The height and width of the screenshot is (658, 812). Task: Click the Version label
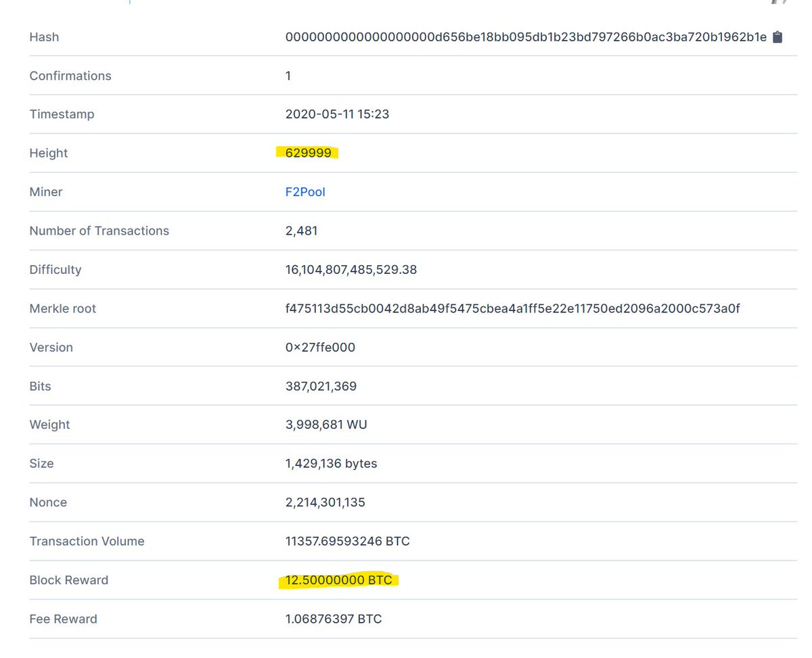point(51,347)
